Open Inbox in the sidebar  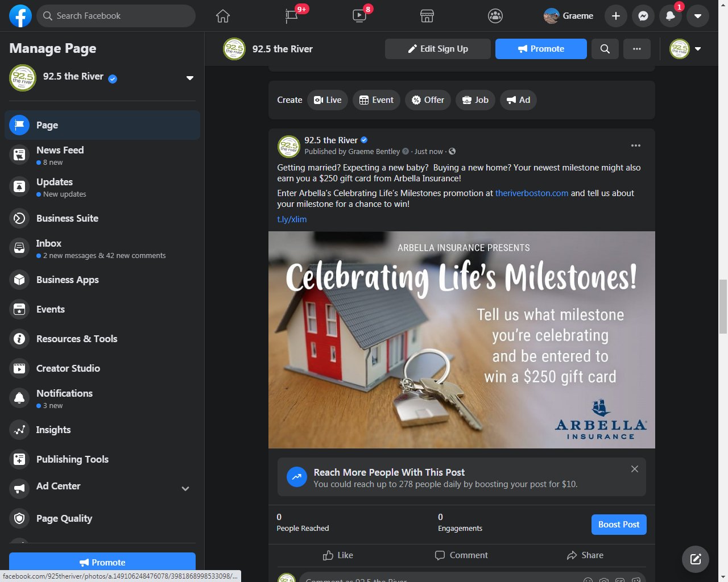click(102, 248)
